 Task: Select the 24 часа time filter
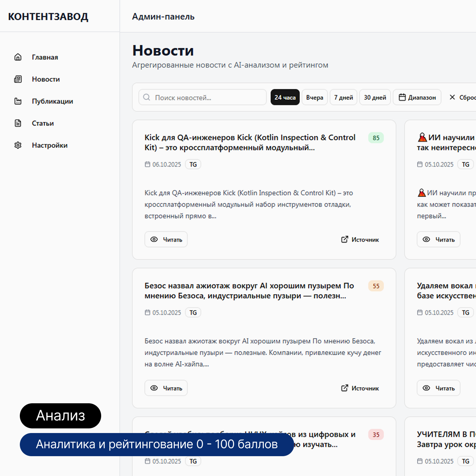tap(285, 97)
